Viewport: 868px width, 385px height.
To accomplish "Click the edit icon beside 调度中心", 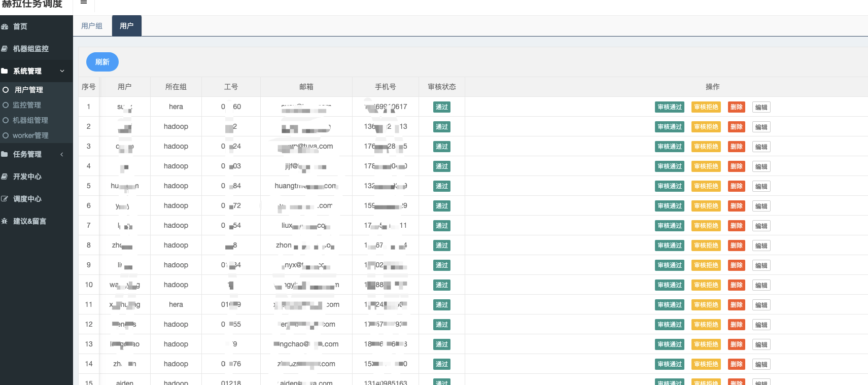I will (5, 199).
